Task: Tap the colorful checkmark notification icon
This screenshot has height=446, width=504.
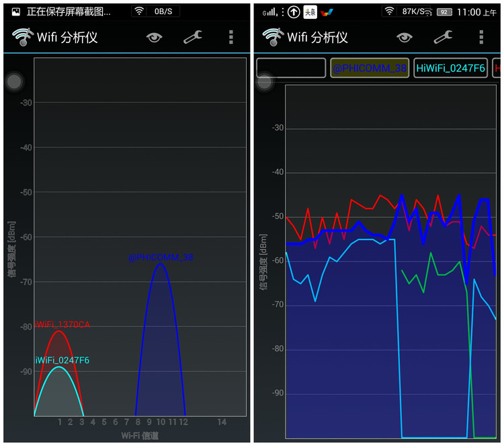Action: pyautogui.click(x=327, y=13)
